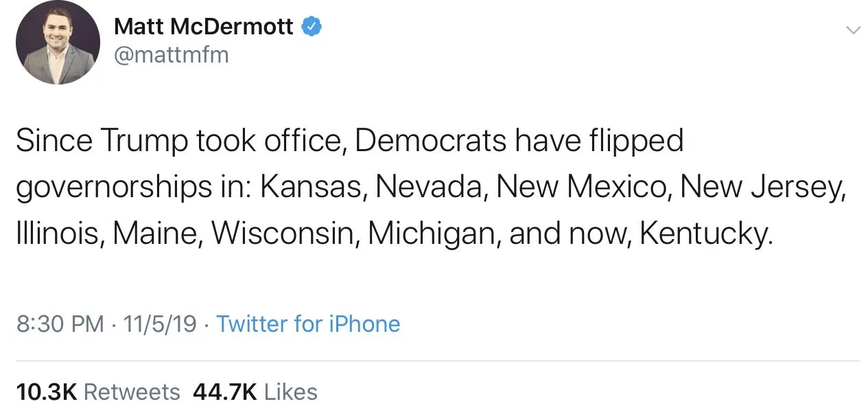
Task: Click New Jersey in the tweet text
Action: 762,188
